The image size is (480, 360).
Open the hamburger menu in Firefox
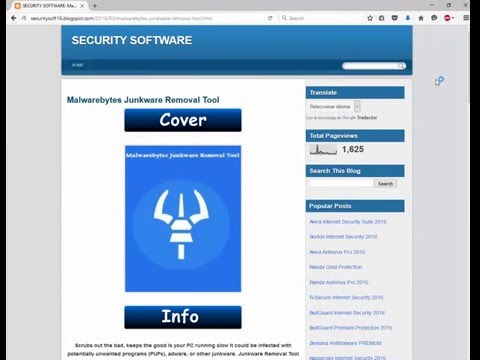click(466, 18)
